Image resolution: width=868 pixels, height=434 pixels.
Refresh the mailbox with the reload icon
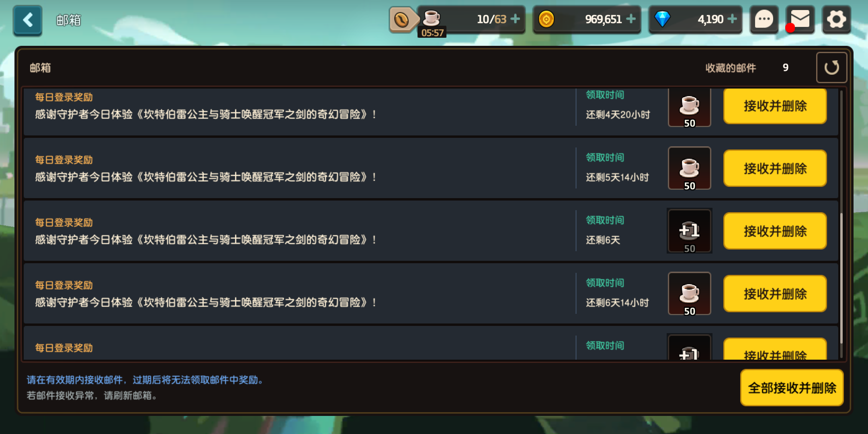tap(831, 68)
